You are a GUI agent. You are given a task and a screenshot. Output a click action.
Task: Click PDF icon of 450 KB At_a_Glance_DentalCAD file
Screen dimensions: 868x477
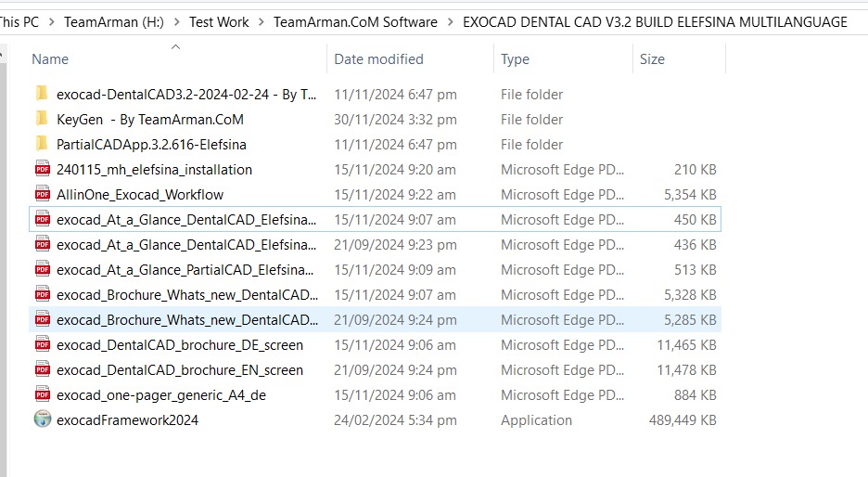click(x=43, y=219)
